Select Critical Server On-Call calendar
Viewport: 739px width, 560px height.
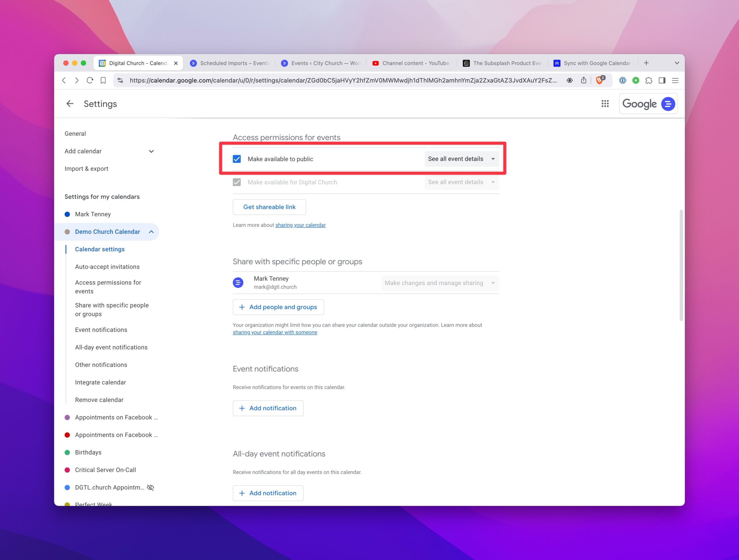tap(105, 470)
